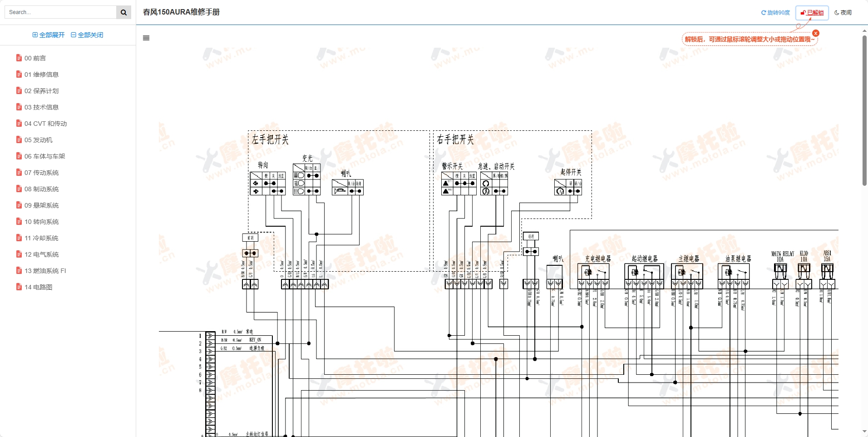Click the document icon beside 12 电气系统

coord(19,254)
